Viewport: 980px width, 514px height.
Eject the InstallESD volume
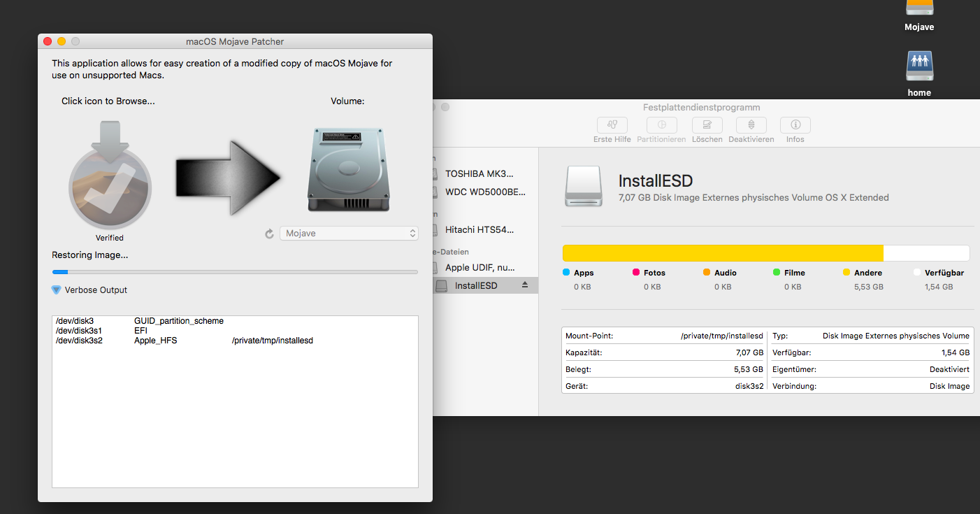[x=526, y=285]
